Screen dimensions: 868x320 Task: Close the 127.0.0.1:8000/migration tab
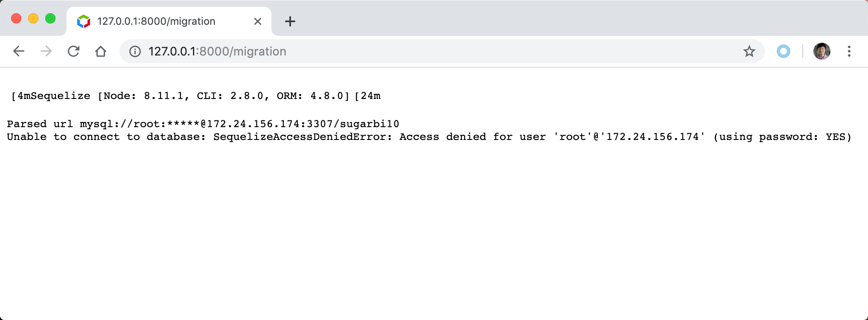click(x=258, y=21)
